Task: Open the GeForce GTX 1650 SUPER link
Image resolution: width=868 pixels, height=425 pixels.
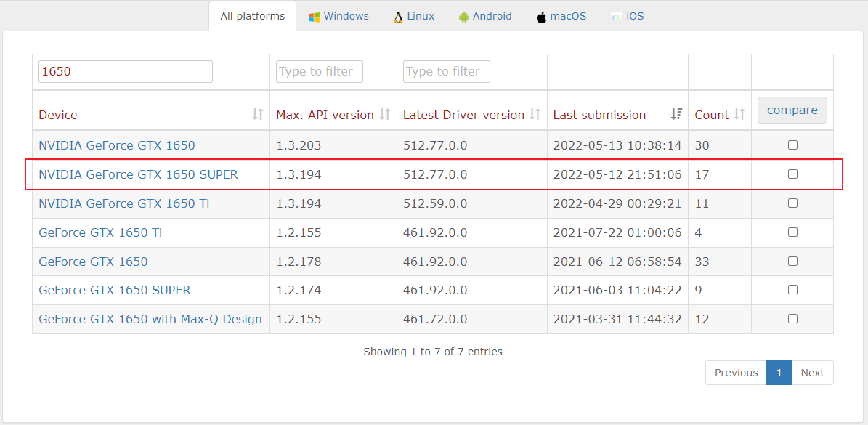Action: pos(115,290)
